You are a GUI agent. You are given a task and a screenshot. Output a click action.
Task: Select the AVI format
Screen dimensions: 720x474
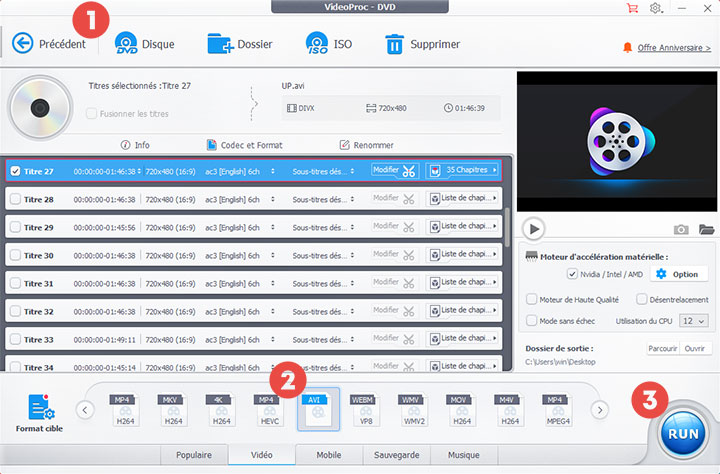click(x=318, y=409)
